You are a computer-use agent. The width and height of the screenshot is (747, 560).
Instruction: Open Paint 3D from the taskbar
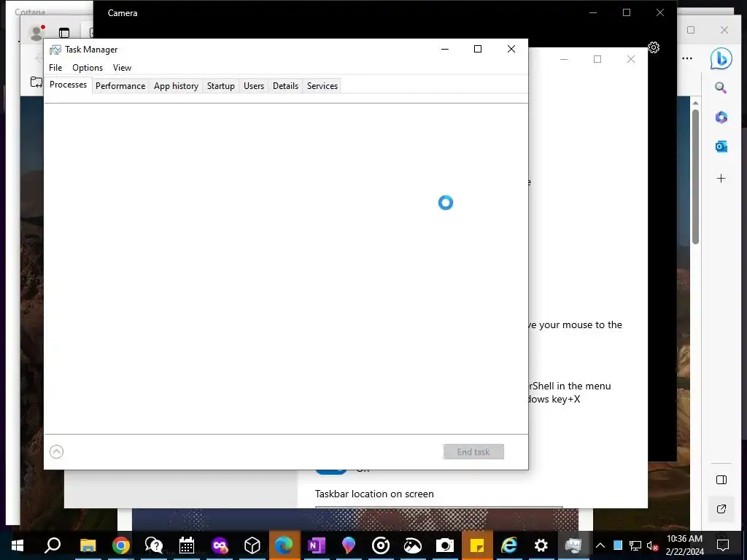pos(348,545)
